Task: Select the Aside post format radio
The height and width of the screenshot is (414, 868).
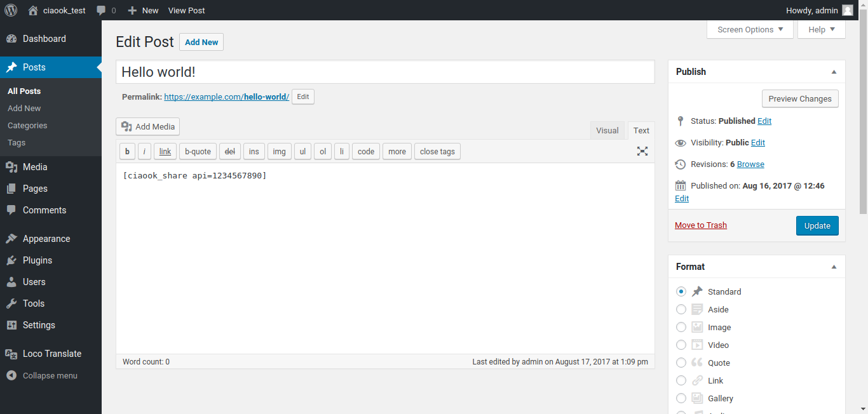Action: pyautogui.click(x=681, y=309)
